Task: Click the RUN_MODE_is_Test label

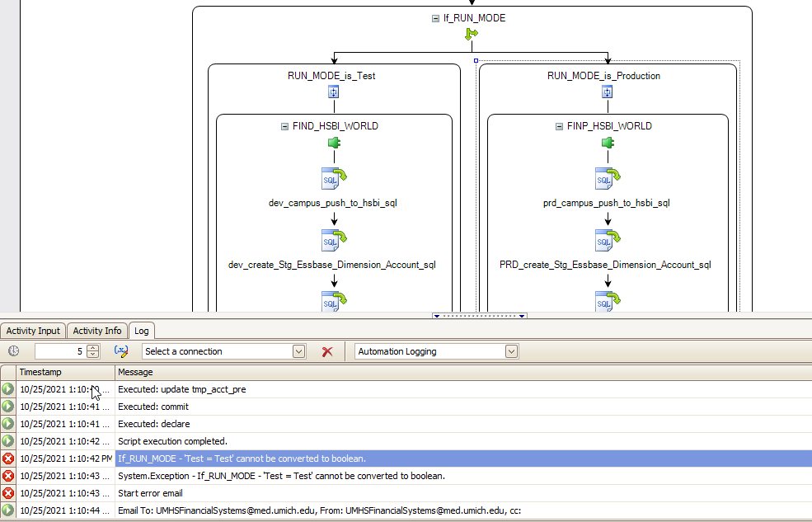Action: point(331,76)
